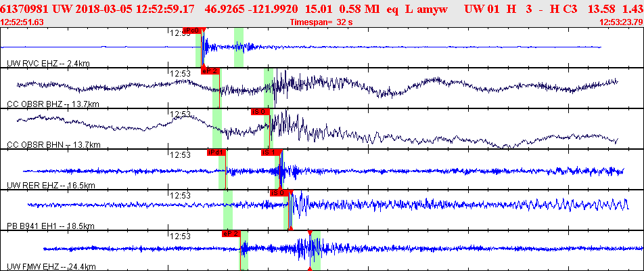
Task: Click the 12:53 time label on B941 trace
Action: click(x=181, y=195)
